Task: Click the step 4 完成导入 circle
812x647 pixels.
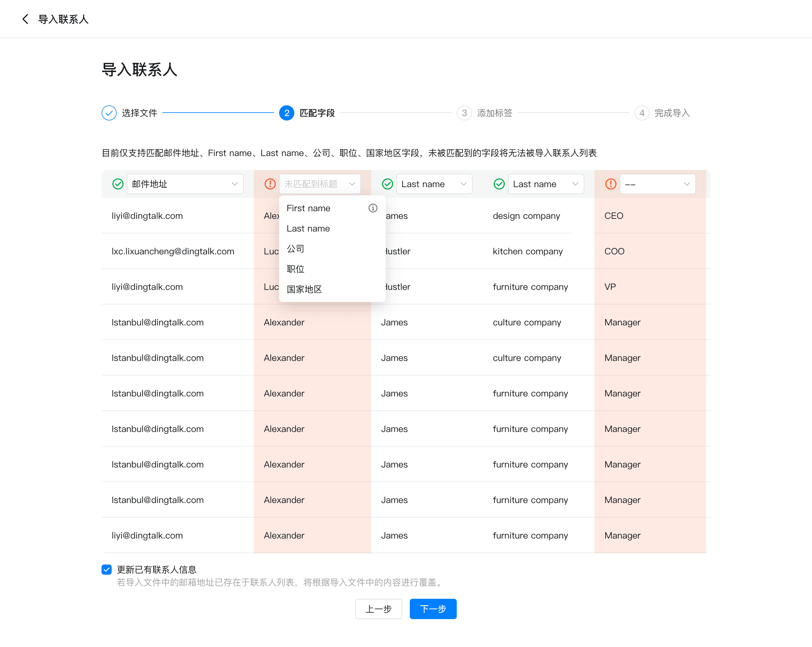Action: click(641, 113)
